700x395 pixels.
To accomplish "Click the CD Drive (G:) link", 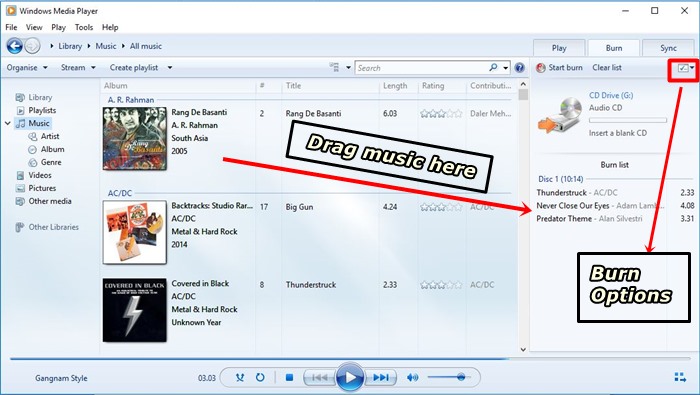I will [611, 95].
